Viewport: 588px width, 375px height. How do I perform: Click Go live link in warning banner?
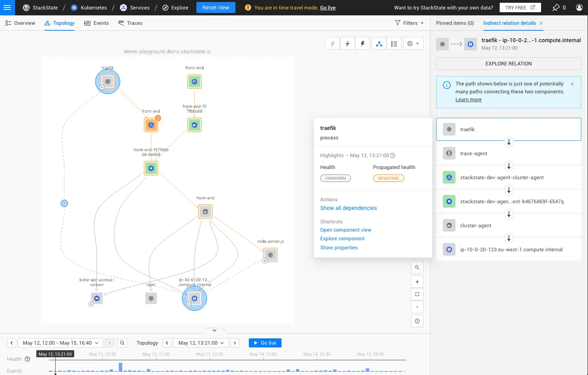coord(328,7)
